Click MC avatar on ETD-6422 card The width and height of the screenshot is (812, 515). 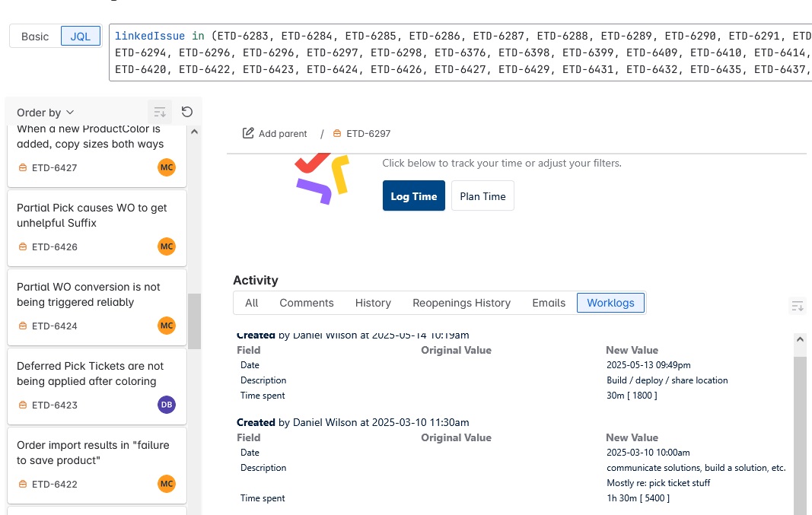coord(167,484)
